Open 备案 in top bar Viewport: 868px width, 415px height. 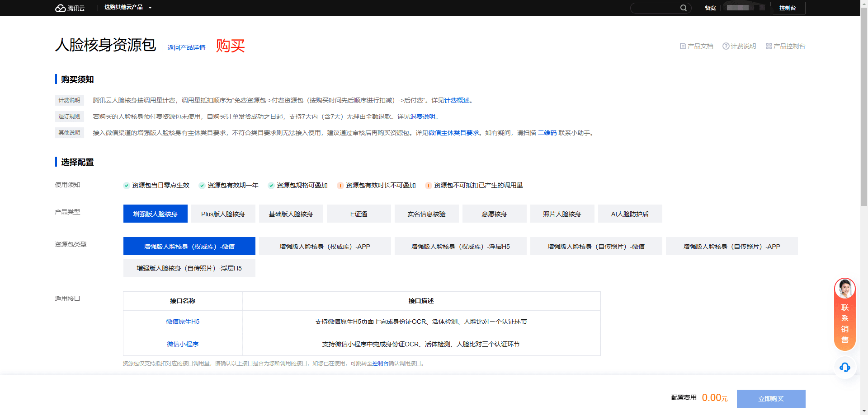coord(710,8)
